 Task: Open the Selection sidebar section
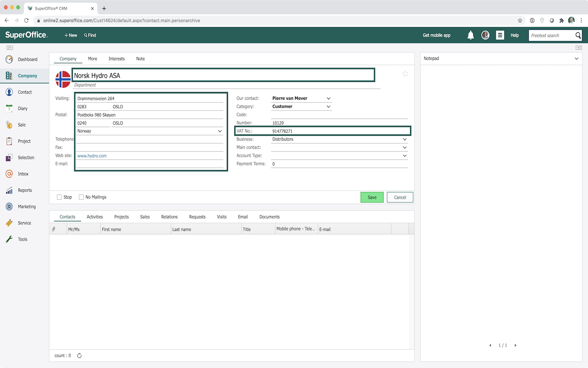[26, 157]
